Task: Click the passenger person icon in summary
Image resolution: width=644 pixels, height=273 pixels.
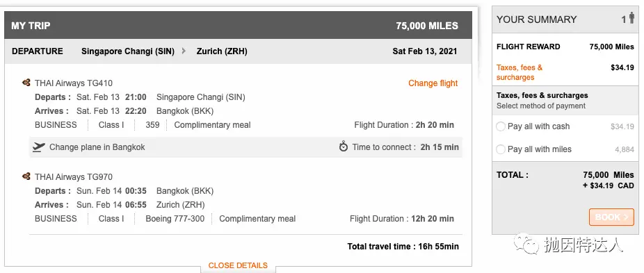Action: tap(631, 18)
